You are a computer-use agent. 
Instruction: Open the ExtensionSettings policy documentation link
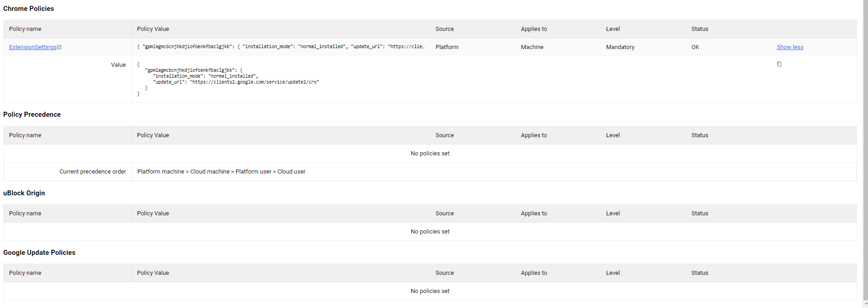pos(32,47)
